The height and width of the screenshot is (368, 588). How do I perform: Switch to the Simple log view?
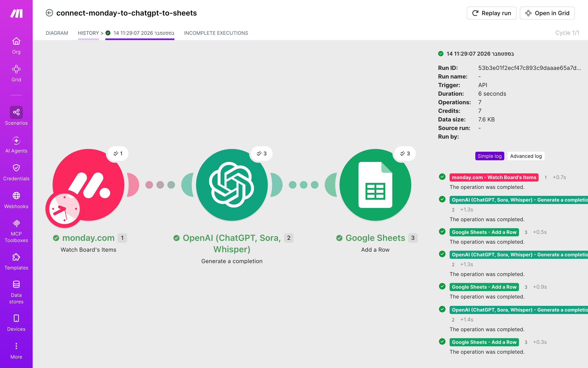click(x=489, y=156)
